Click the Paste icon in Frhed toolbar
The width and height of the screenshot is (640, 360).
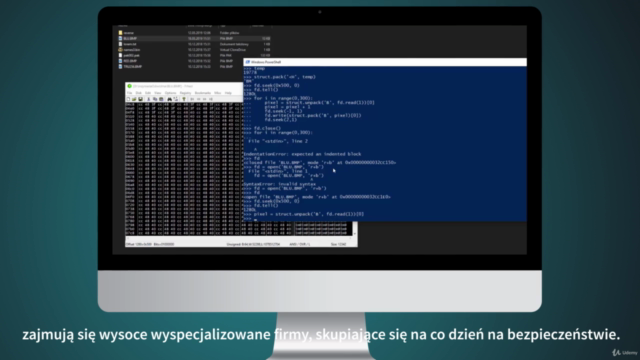(x=161, y=99)
